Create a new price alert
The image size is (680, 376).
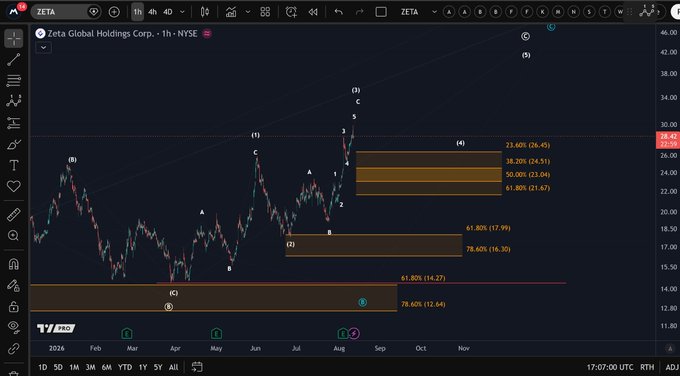[x=291, y=12]
